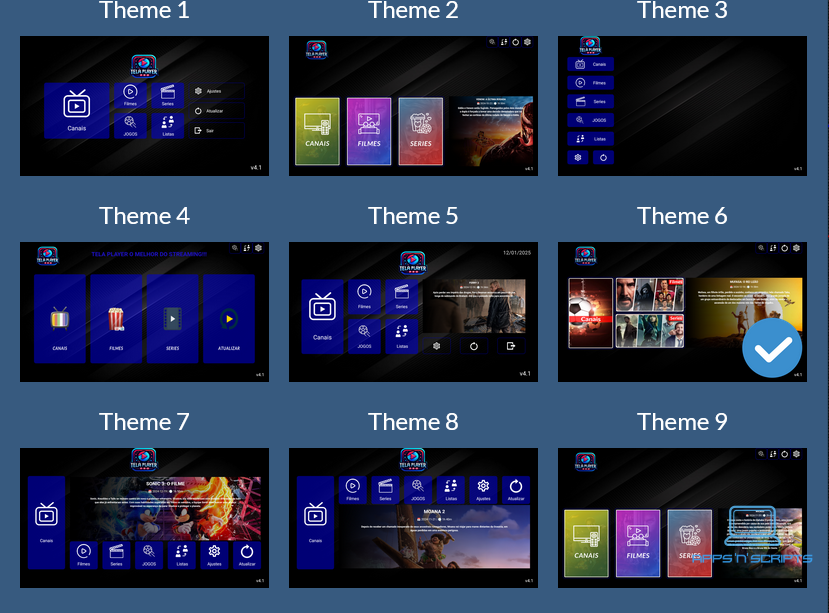Click the "Theme 7" title label
The image size is (829, 613).
(x=144, y=422)
